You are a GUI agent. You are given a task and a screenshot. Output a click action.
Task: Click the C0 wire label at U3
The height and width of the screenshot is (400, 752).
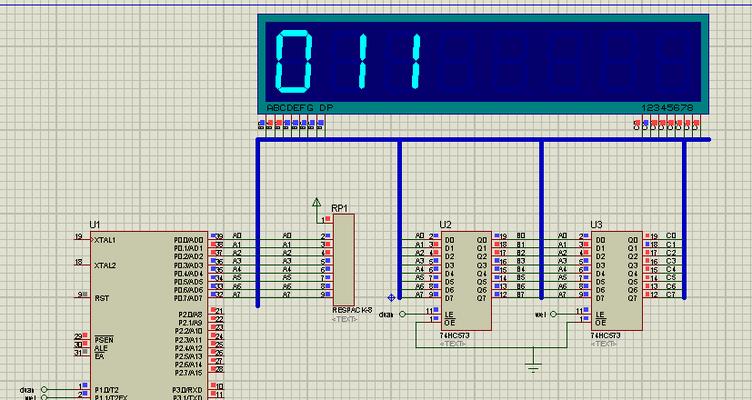[671, 235]
